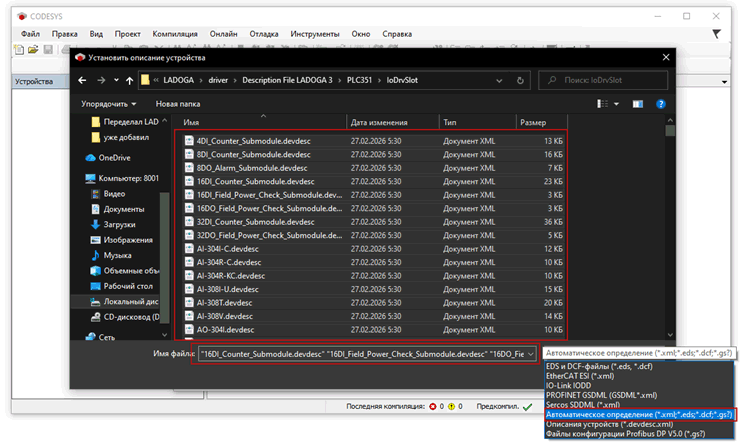Click the XML file icon of AO-304I.devdesc
The image size is (747, 446).
tap(189, 329)
